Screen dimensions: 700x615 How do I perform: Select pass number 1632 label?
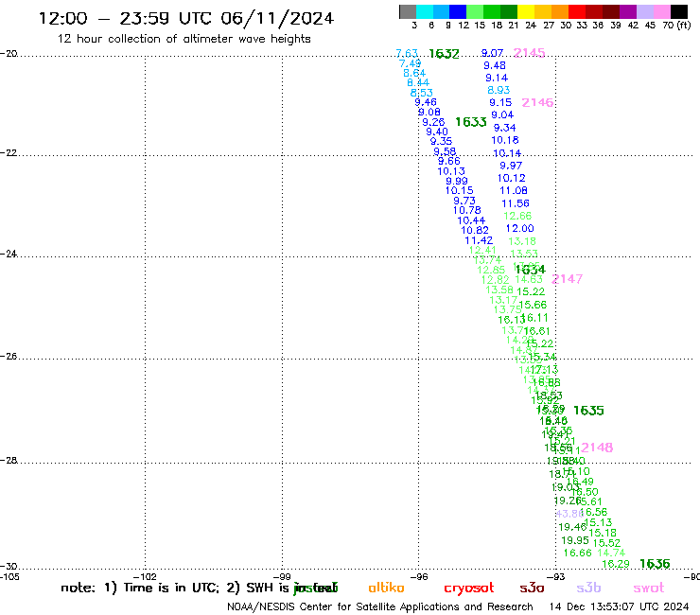pos(444,54)
